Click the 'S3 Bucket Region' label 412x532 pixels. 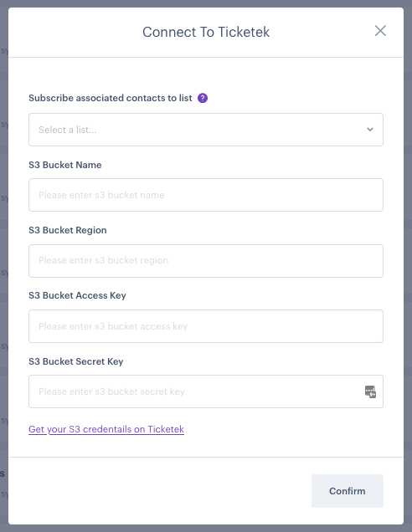pos(68,230)
